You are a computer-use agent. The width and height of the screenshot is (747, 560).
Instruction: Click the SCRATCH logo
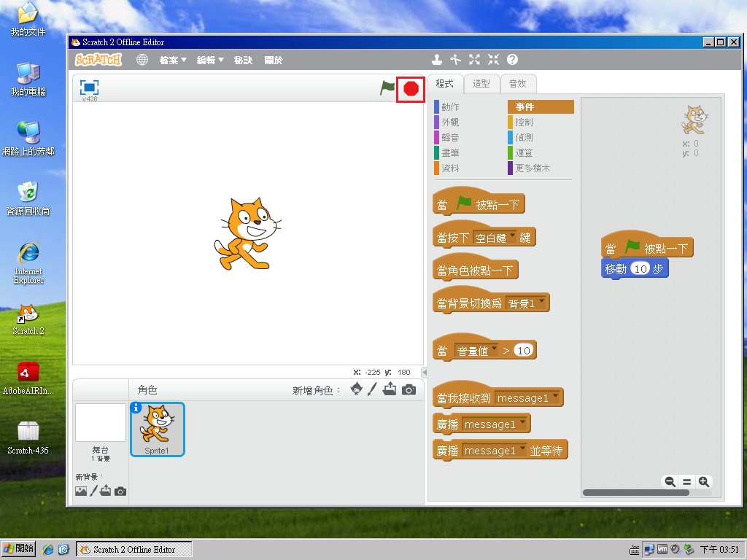coord(98,60)
